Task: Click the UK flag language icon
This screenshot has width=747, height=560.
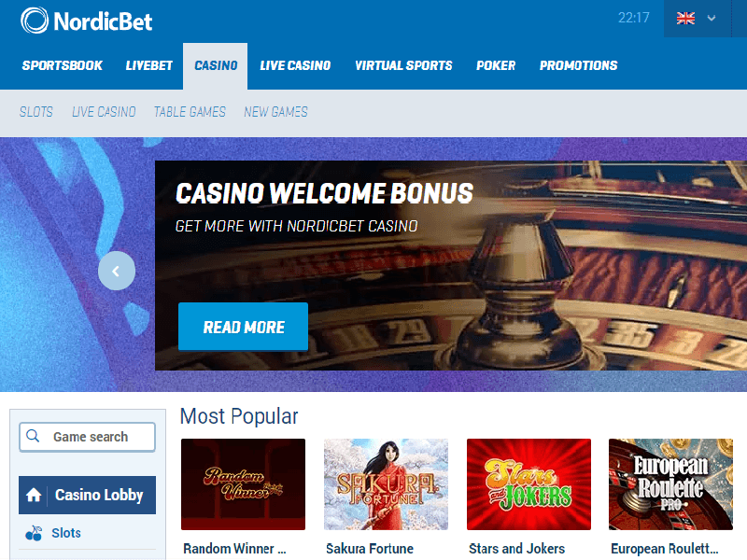Action: pos(685,18)
